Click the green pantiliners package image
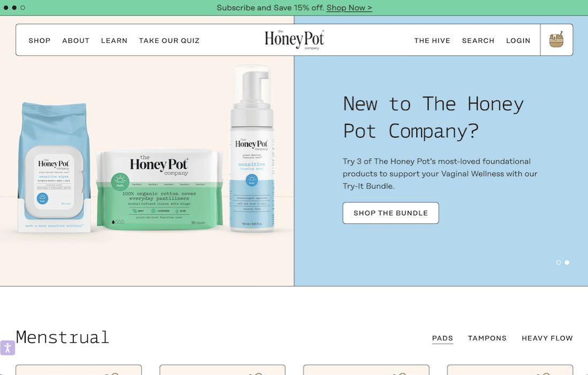This screenshot has width=588, height=375. [x=160, y=189]
